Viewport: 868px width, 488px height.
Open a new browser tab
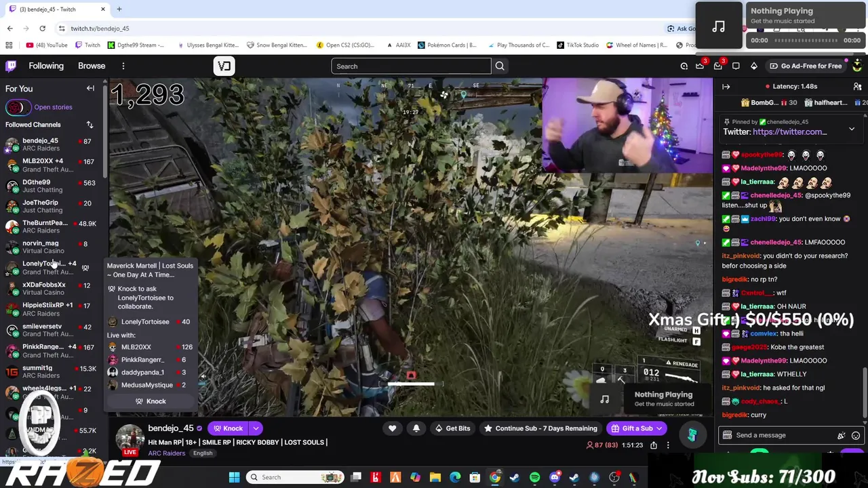point(119,9)
